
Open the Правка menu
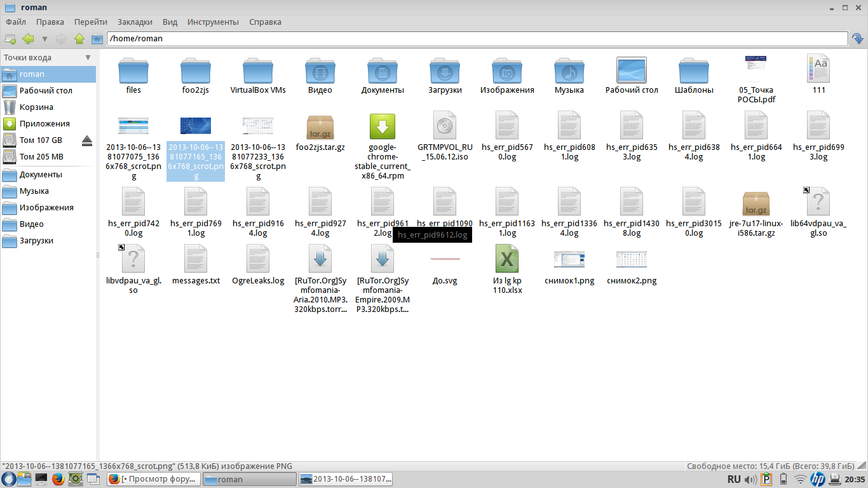tap(50, 22)
